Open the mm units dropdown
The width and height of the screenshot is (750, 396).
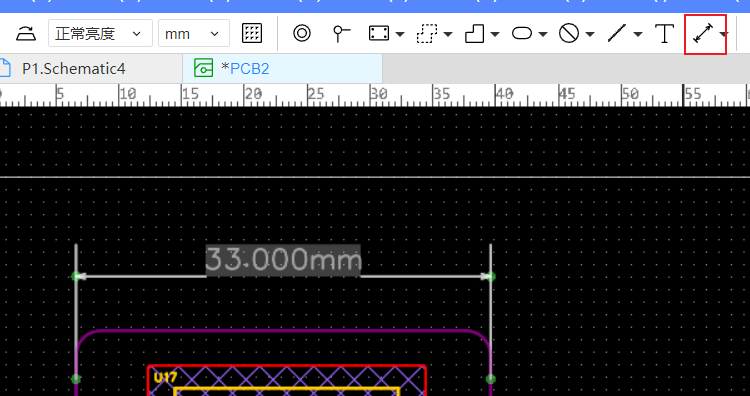(194, 33)
